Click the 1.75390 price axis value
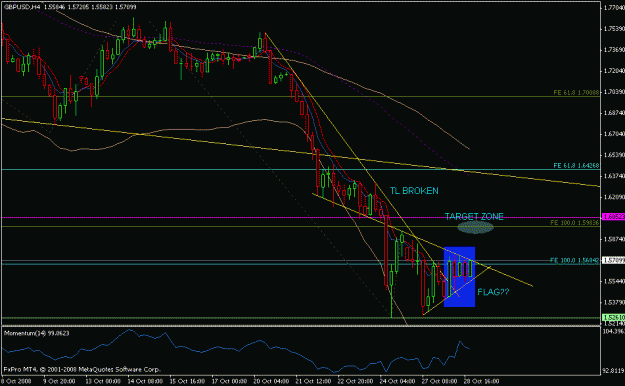This screenshot has height=386, width=625. [614, 29]
